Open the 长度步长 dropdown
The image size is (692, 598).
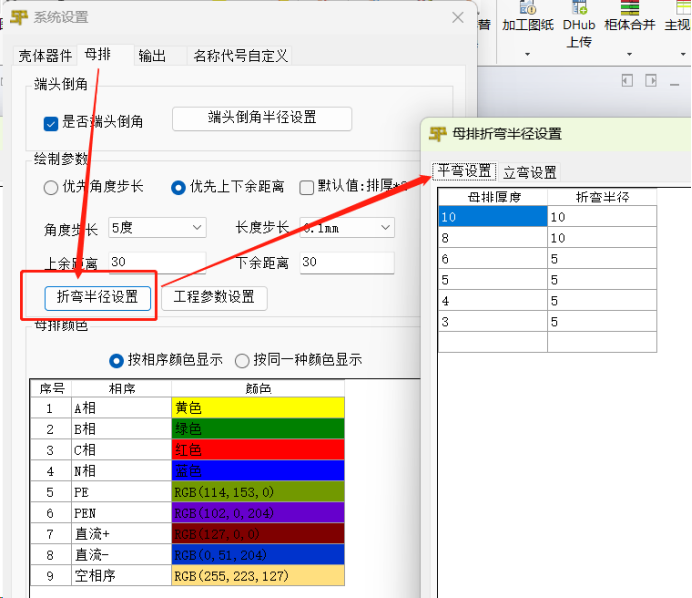(x=347, y=228)
